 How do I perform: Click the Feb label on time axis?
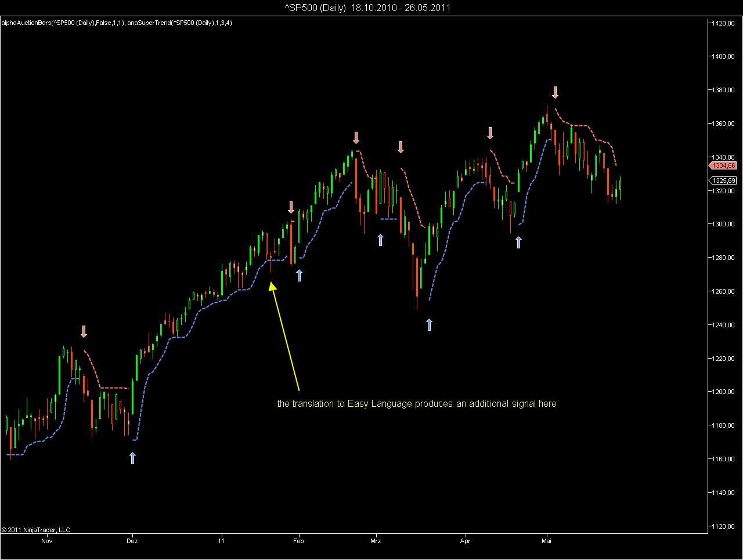pos(299,541)
